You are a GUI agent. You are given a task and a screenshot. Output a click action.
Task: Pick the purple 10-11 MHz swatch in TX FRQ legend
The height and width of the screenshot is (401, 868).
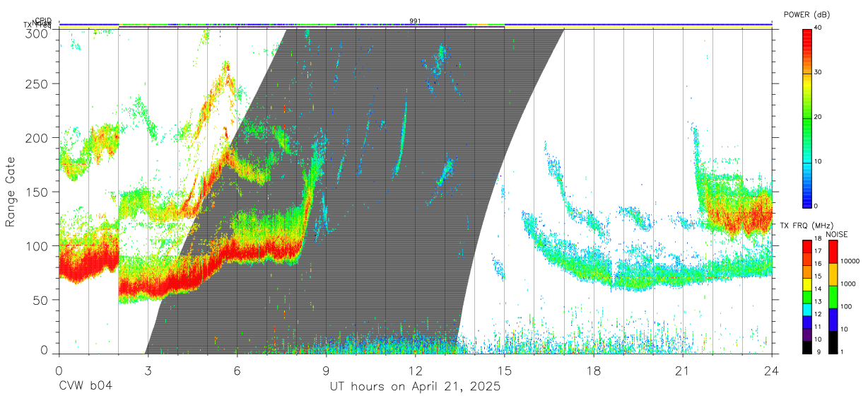[x=807, y=335]
